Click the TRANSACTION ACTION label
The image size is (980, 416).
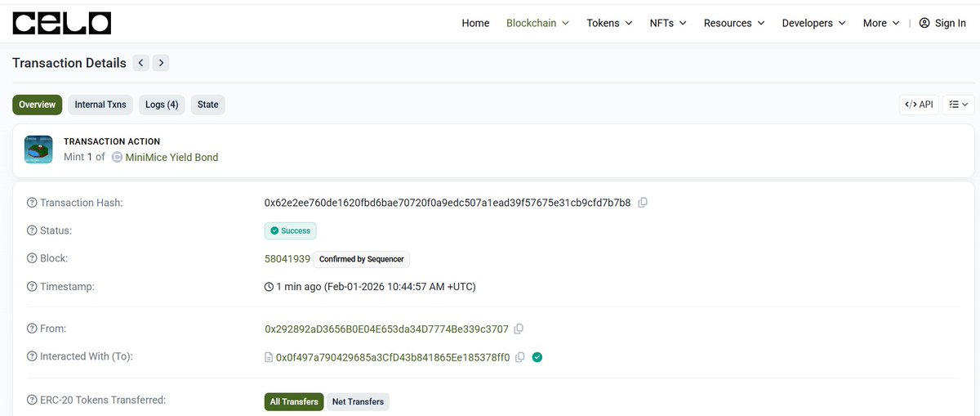pyautogui.click(x=112, y=141)
